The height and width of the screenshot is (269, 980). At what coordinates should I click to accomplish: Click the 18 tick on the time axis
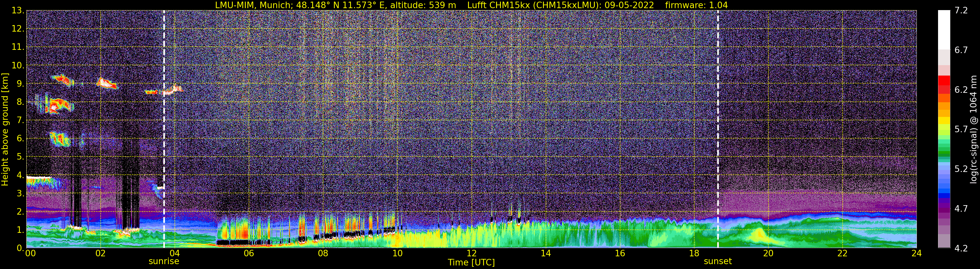[694, 253]
